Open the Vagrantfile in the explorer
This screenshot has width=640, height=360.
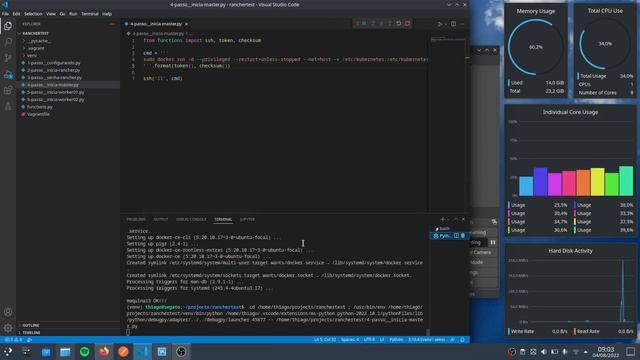click(x=38, y=114)
